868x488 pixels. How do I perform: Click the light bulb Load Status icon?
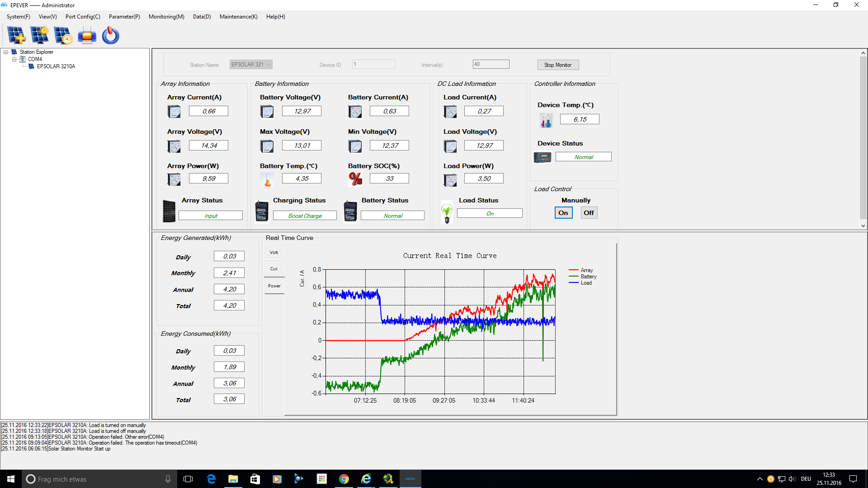coord(447,213)
